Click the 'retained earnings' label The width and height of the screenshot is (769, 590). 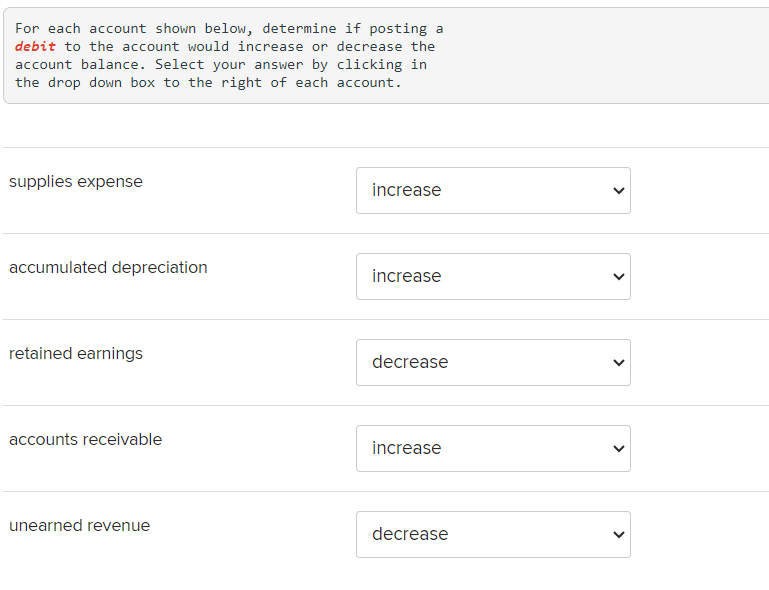[x=76, y=354]
